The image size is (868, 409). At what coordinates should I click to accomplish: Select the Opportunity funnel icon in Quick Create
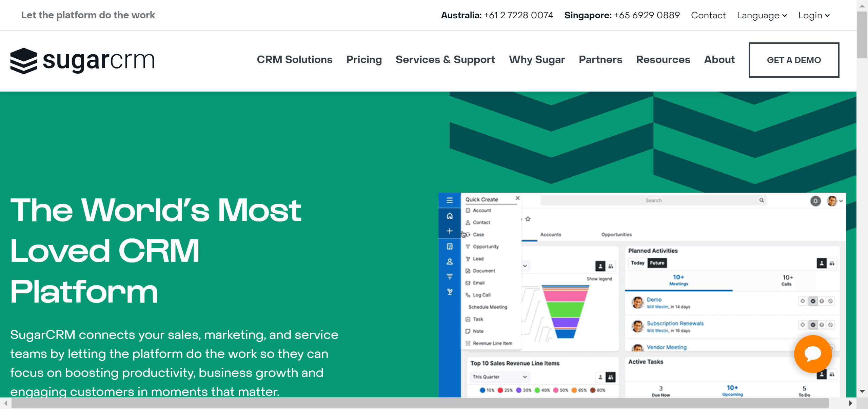click(x=469, y=247)
